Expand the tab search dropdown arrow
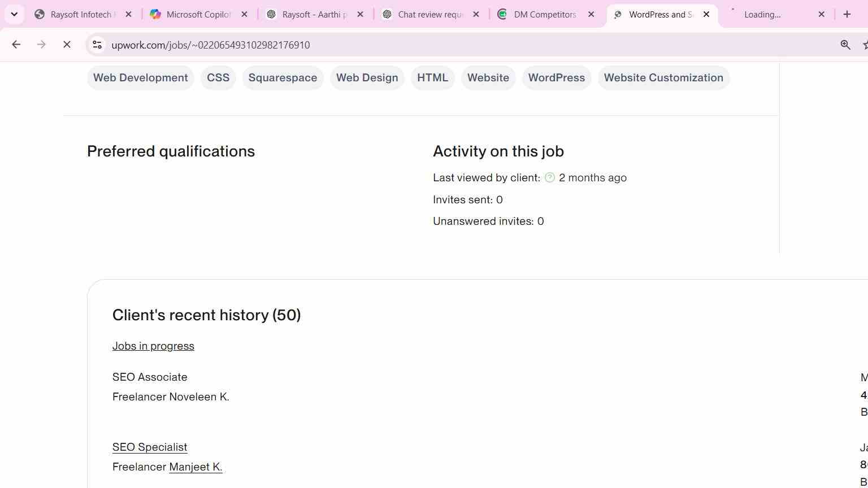This screenshot has height=488, width=868. pyautogui.click(x=14, y=14)
